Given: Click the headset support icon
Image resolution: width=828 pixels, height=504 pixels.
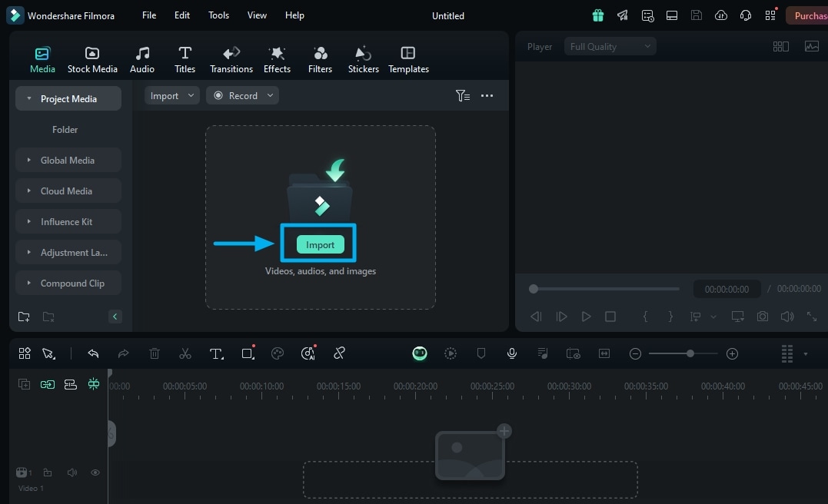Looking at the screenshot, I should [x=746, y=15].
